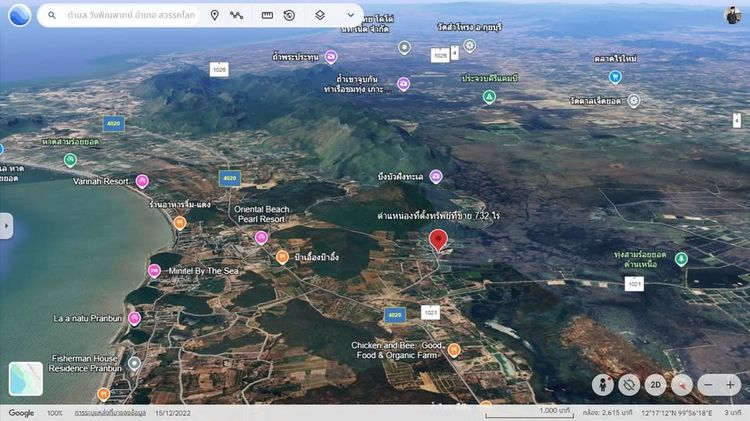This screenshot has height=421, width=750.
Task: Select the add placemark pin tool
Action: [x=215, y=15]
